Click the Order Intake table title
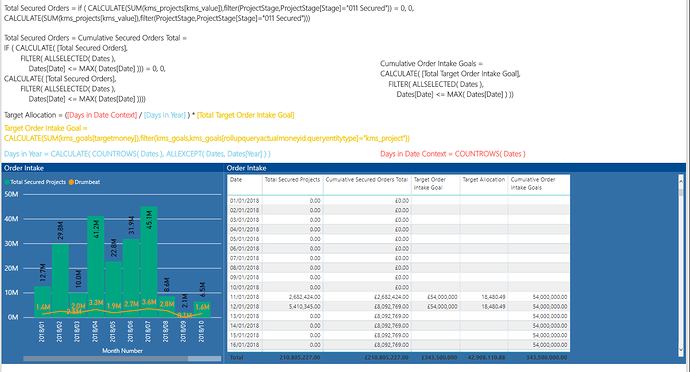This screenshot has height=372, width=690. [x=246, y=168]
